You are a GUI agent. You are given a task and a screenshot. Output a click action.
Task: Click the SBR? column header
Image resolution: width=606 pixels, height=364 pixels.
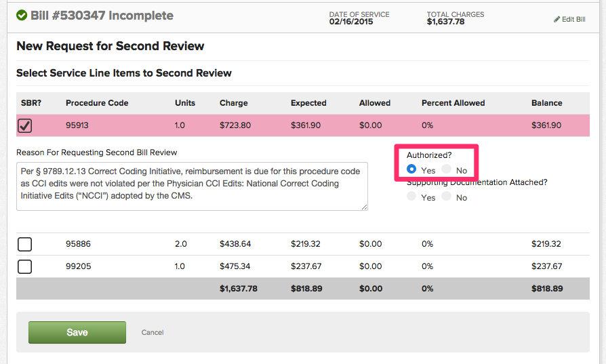pos(31,103)
